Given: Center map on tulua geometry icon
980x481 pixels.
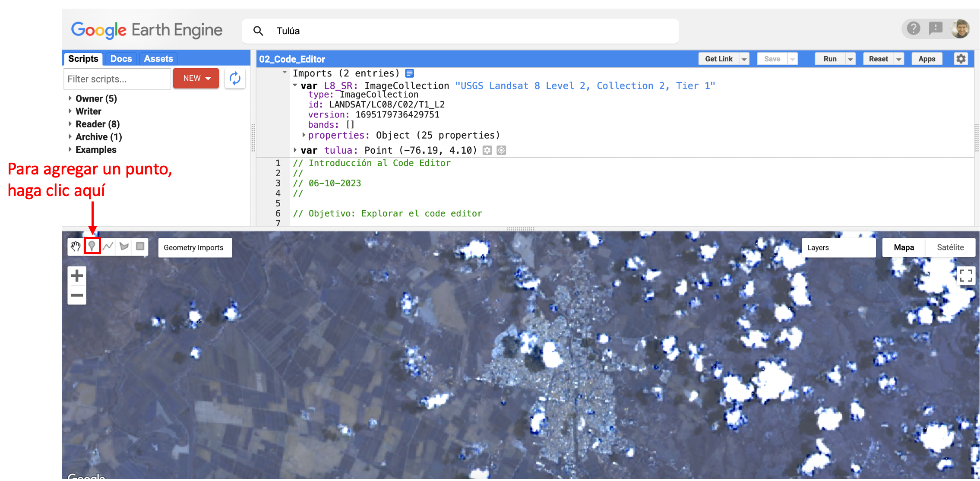Looking at the screenshot, I should [501, 150].
